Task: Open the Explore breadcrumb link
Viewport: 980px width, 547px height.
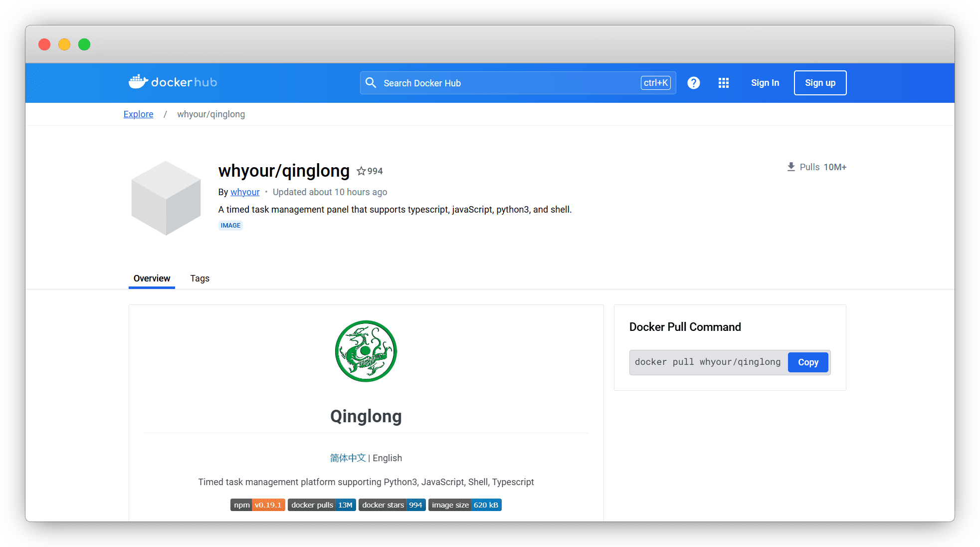Action: pyautogui.click(x=138, y=114)
